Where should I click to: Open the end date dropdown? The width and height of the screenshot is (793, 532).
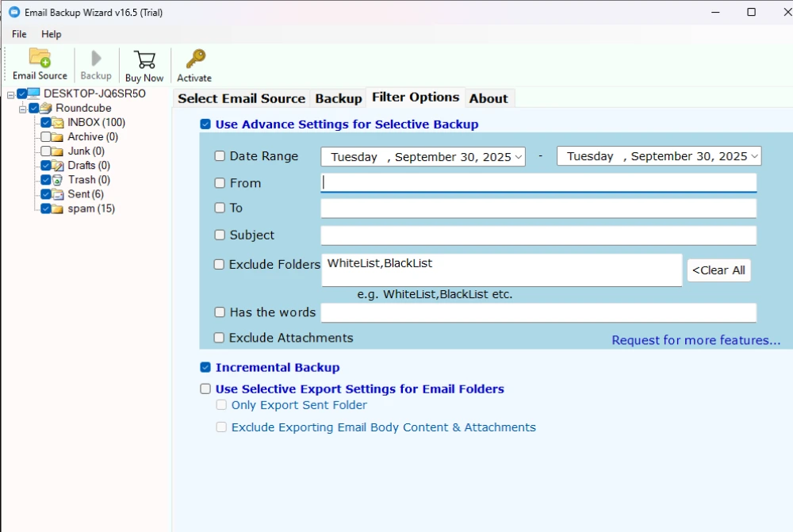tap(754, 156)
